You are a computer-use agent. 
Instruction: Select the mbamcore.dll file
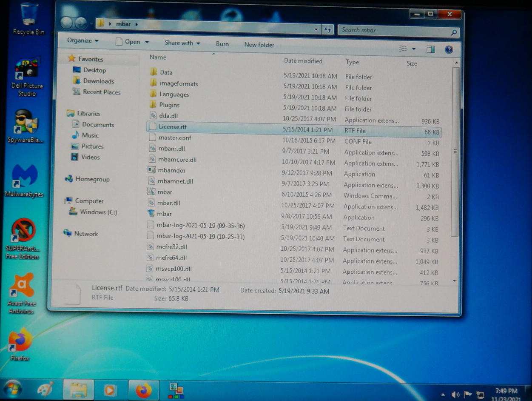tap(172, 159)
